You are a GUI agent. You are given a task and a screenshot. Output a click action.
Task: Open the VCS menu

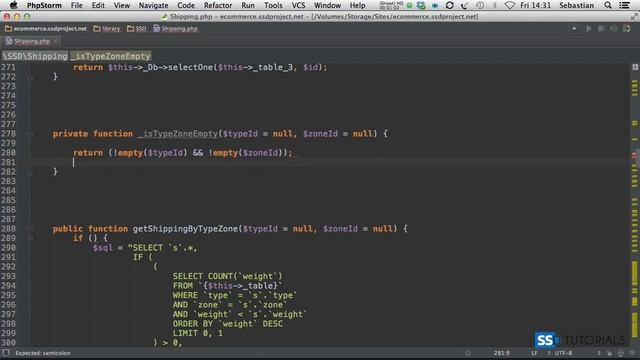[x=298, y=5]
